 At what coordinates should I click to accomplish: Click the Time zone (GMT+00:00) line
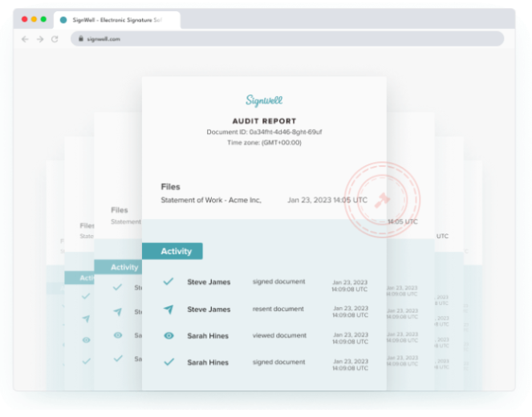264,142
